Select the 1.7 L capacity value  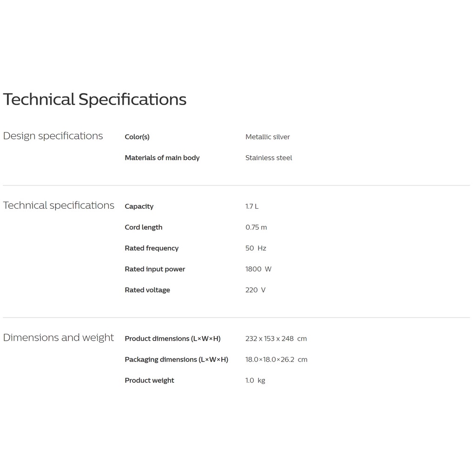tap(252, 206)
